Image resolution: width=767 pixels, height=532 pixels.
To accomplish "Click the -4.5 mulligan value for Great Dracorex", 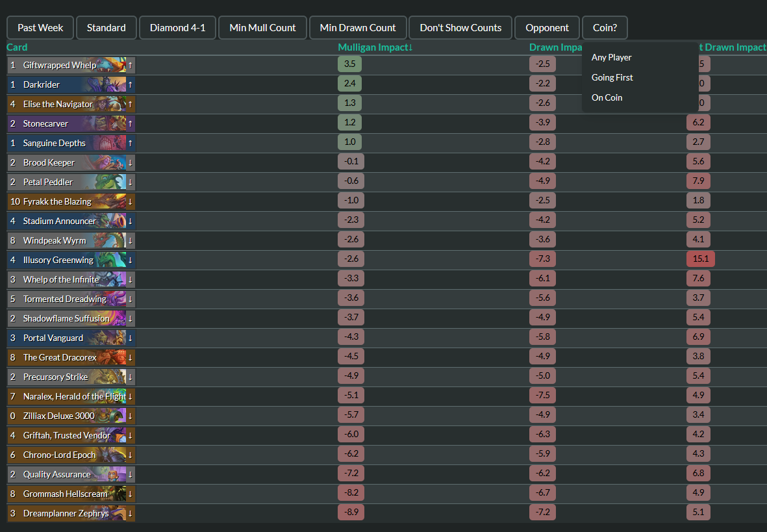I will [351, 357].
